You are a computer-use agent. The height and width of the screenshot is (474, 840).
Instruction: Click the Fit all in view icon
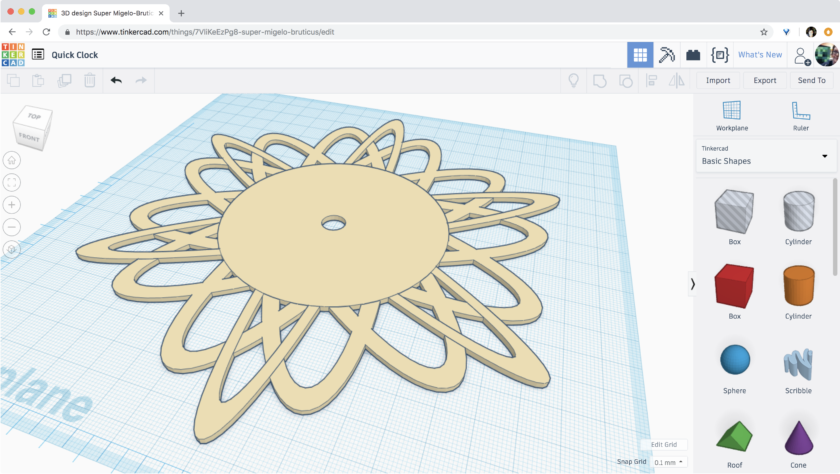(x=12, y=182)
